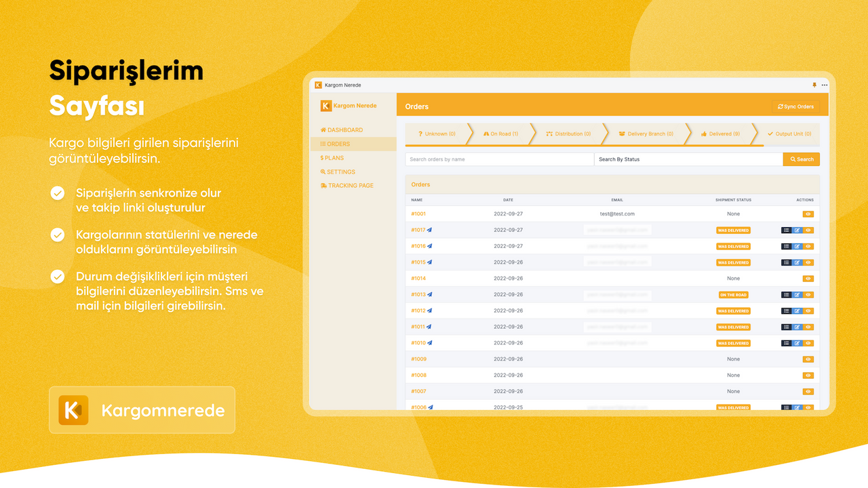Click the paper plane icon beside order #1011
The image size is (868, 488).
tap(430, 327)
